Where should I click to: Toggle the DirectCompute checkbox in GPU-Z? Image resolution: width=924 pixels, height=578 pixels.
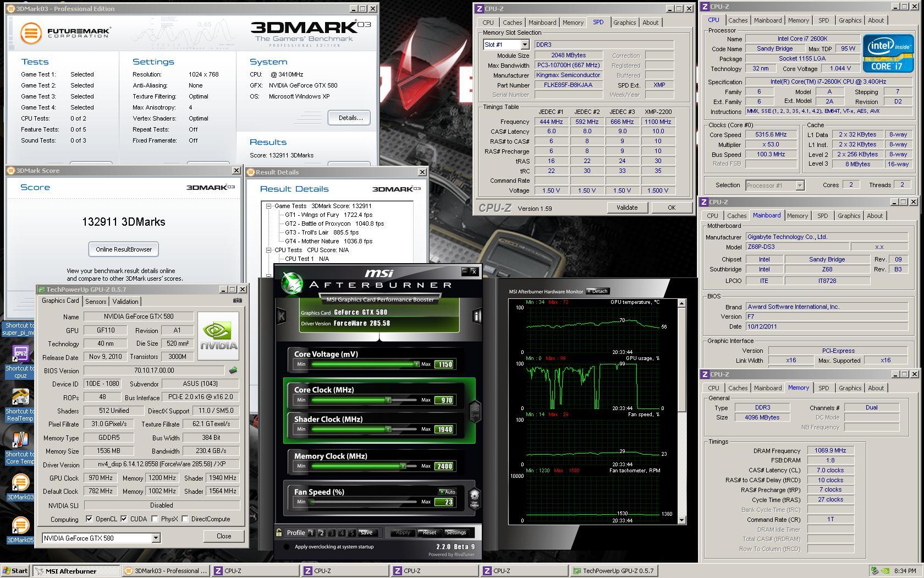(185, 519)
